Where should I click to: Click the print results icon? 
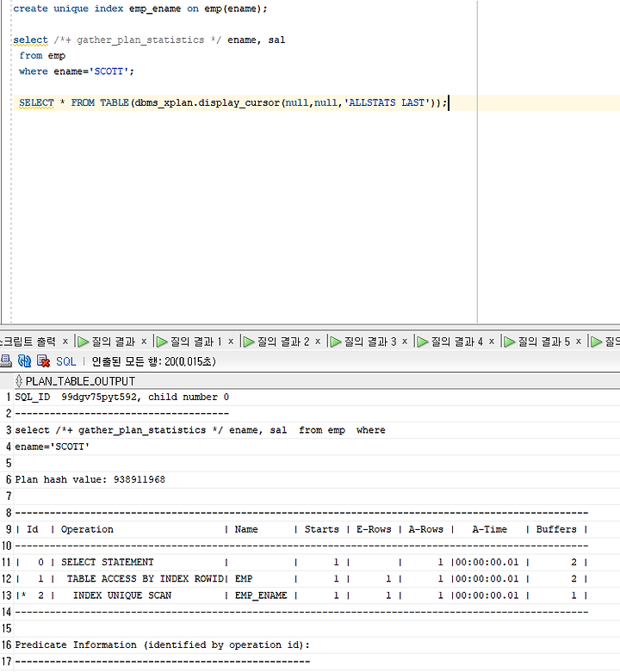point(5,361)
